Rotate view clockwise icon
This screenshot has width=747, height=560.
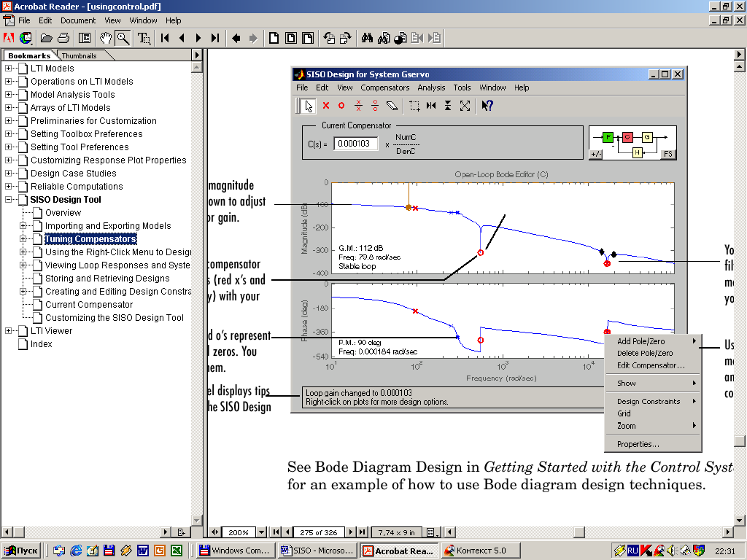coord(345,38)
